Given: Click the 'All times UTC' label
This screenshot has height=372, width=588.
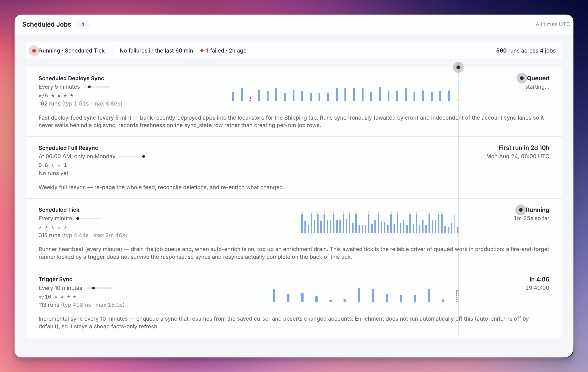Looking at the screenshot, I should click(x=553, y=24).
